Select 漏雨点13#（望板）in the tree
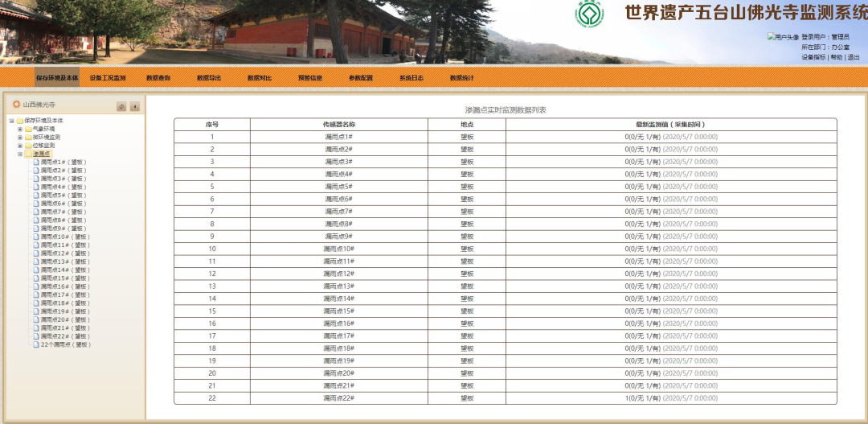Screen dimensions: 868x424 65,261
